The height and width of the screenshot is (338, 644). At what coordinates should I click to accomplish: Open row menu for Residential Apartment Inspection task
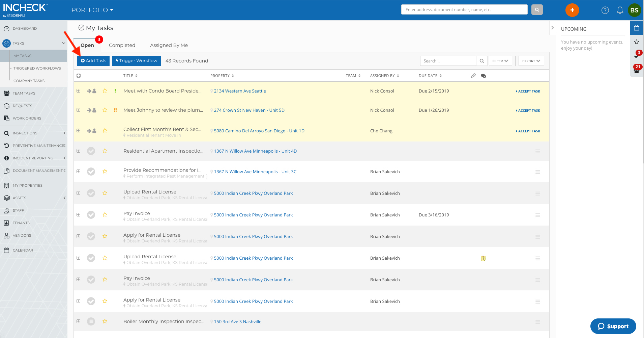(537, 151)
